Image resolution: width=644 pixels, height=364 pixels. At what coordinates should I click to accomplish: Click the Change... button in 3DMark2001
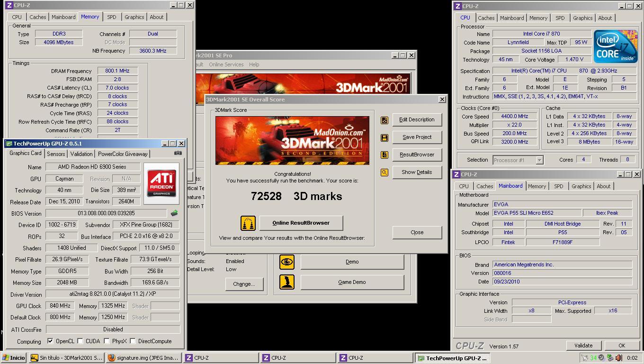[244, 284]
